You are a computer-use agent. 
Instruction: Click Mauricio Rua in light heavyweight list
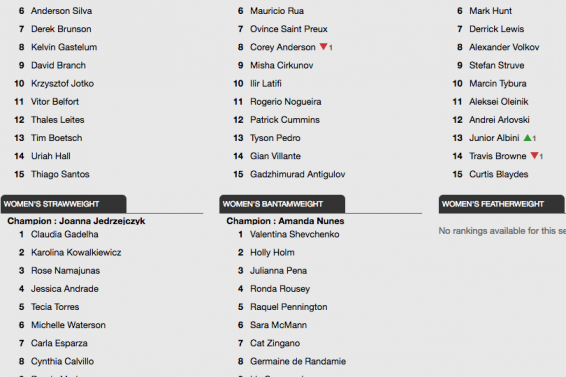tap(277, 11)
